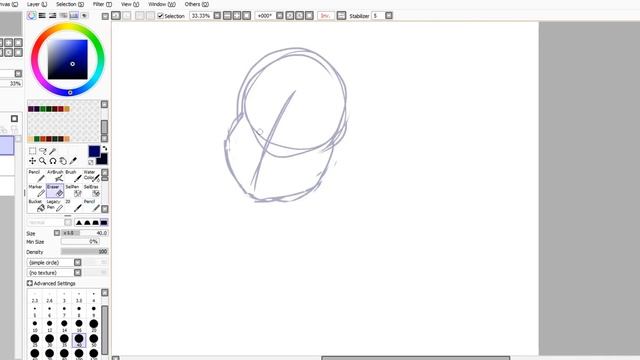The image size is (640, 360).
Task: Select the Brush tool
Action: coord(73,176)
